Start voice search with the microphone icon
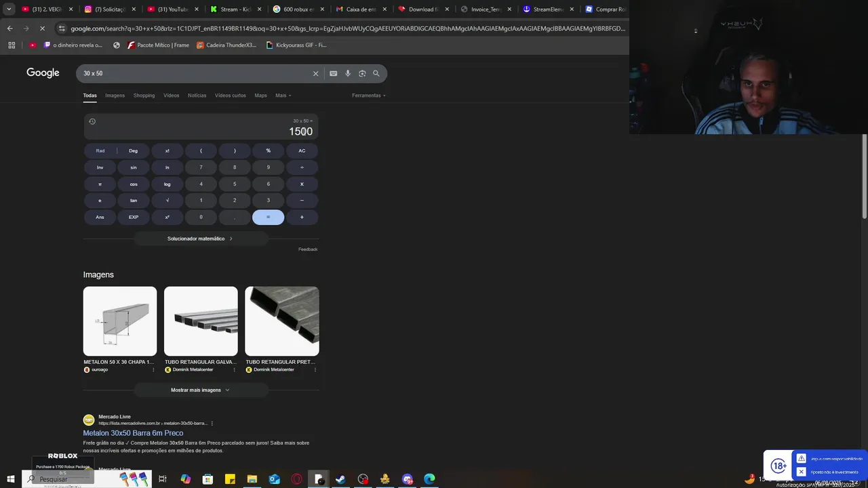The image size is (868, 488). 348,73
